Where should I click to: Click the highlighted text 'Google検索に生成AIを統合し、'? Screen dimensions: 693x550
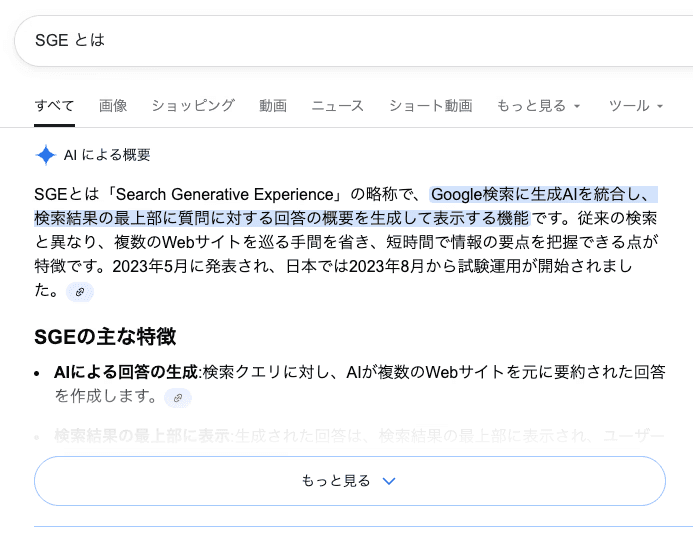click(543, 195)
